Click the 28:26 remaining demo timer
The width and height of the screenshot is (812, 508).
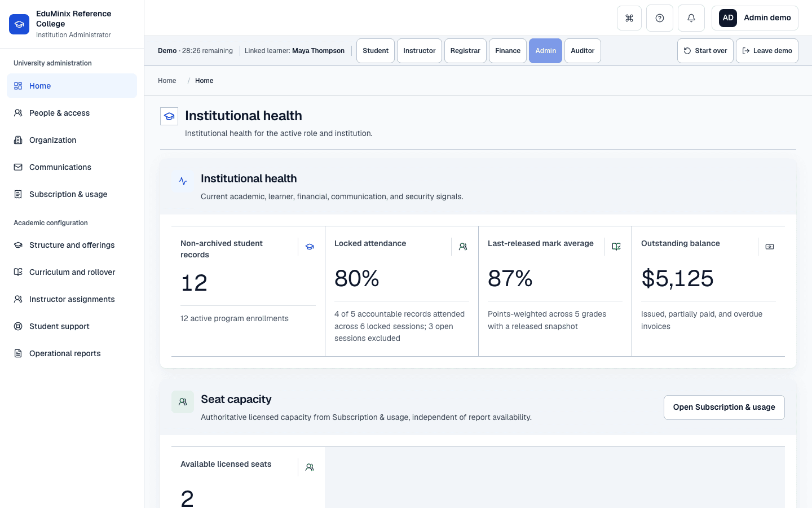click(208, 51)
